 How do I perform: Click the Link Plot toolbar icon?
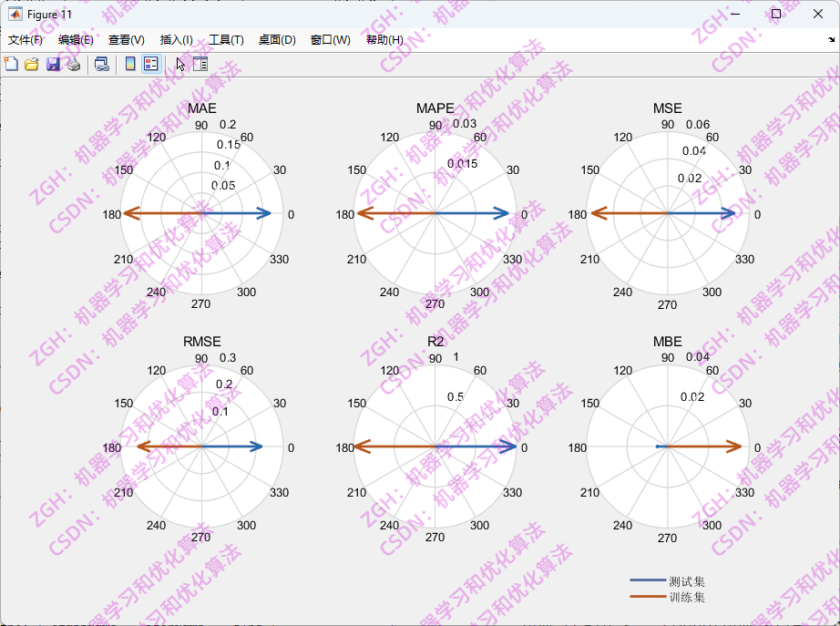coord(102,65)
